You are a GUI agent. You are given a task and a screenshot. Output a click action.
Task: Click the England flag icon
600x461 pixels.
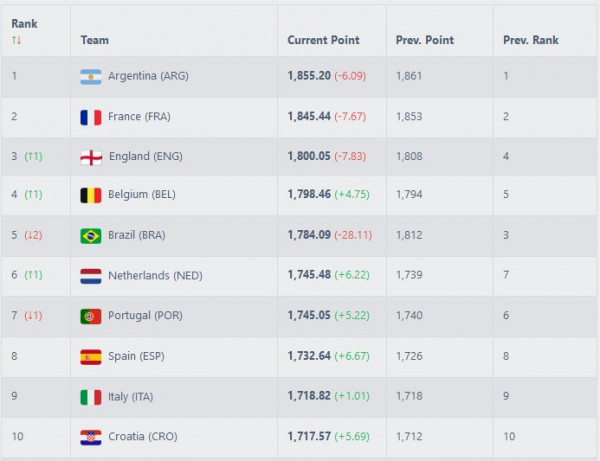tap(91, 157)
